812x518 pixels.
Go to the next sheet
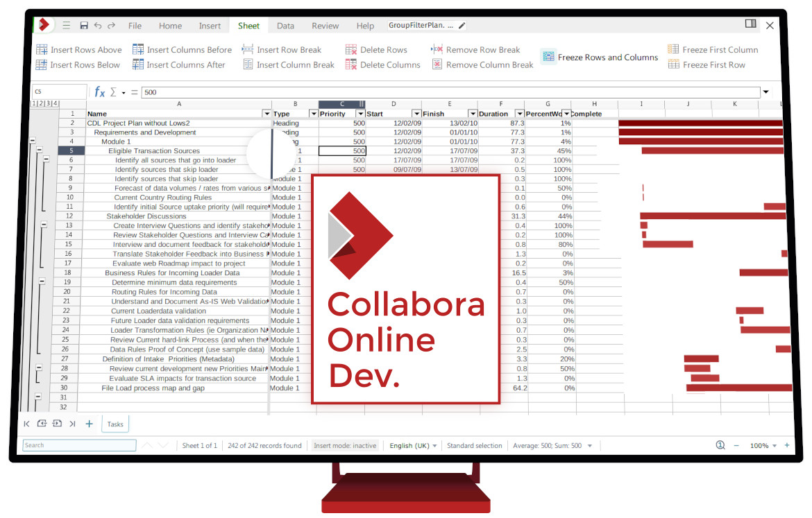tap(57, 424)
